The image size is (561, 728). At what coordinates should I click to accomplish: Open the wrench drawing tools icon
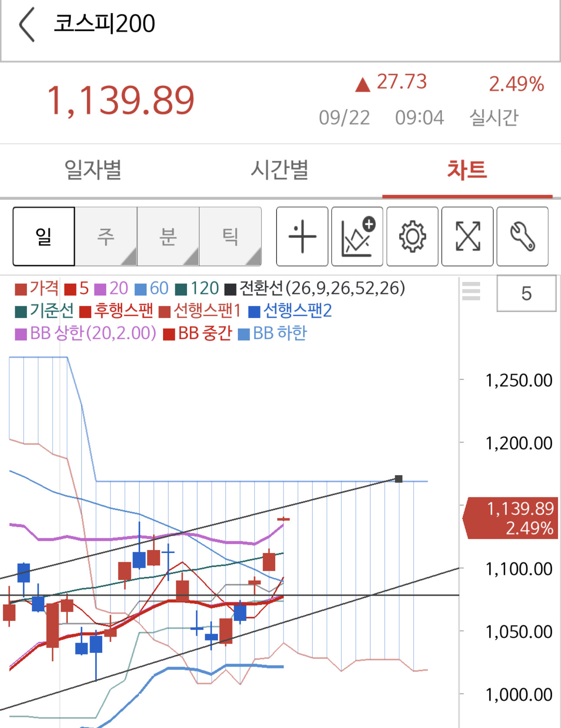coord(522,236)
